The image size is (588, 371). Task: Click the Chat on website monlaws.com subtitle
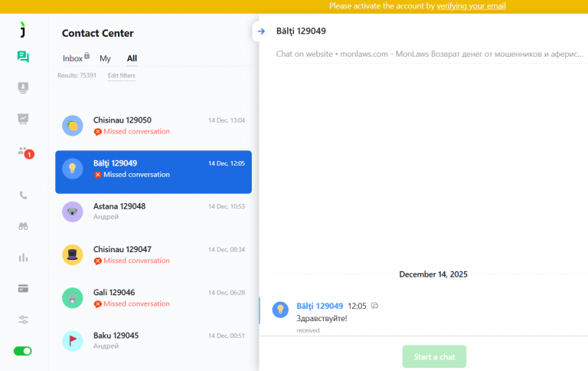pos(430,54)
